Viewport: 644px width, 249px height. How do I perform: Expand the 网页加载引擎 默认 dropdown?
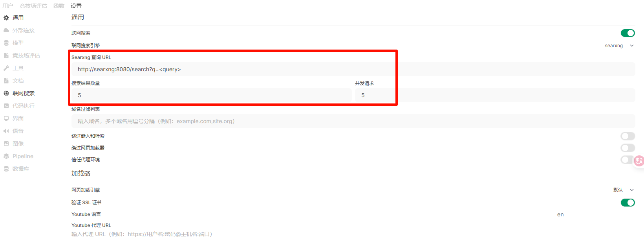(x=624, y=190)
